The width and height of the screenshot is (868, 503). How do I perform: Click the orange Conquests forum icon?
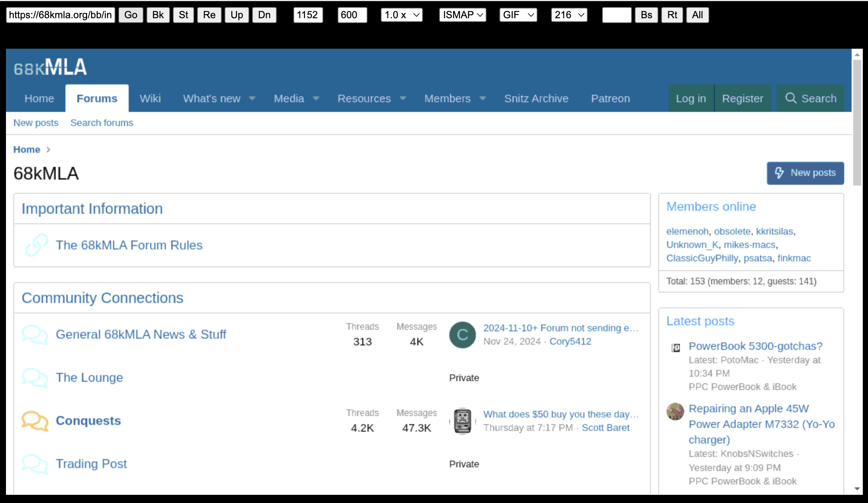(x=35, y=421)
